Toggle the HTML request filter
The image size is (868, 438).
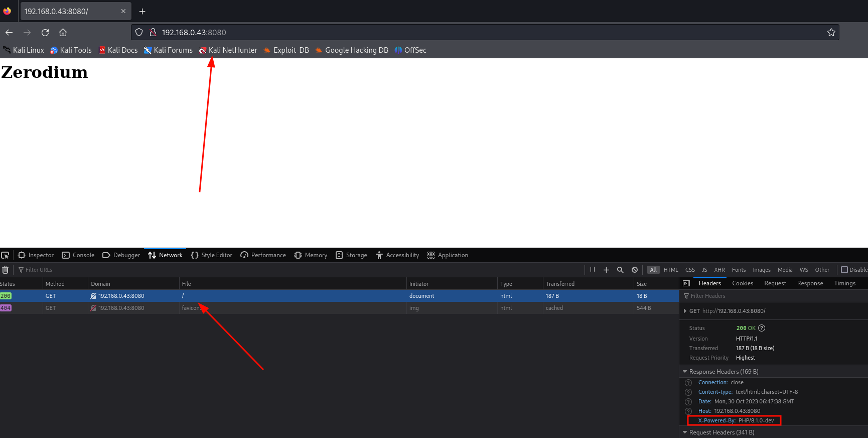tap(671, 270)
